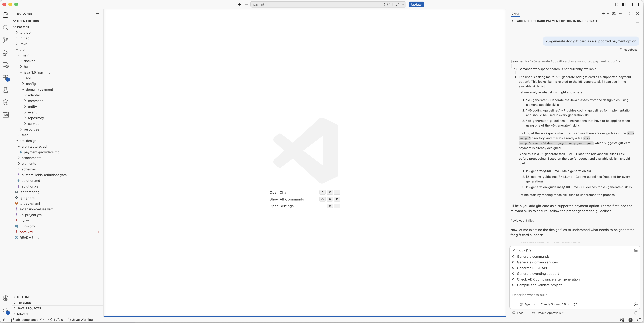Open chat settings gear icon

coord(614,14)
